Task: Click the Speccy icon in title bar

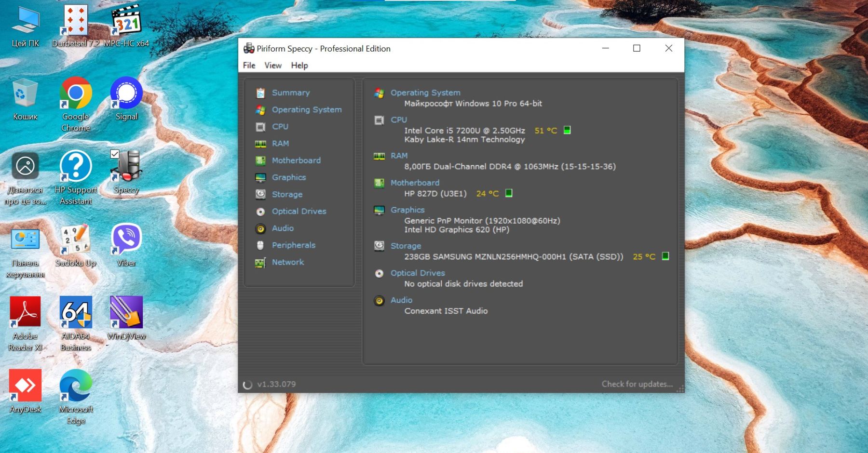Action: point(249,48)
